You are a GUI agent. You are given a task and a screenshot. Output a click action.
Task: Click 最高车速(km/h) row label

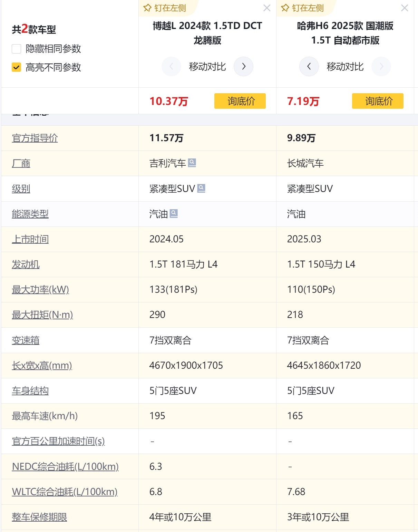[x=45, y=416]
